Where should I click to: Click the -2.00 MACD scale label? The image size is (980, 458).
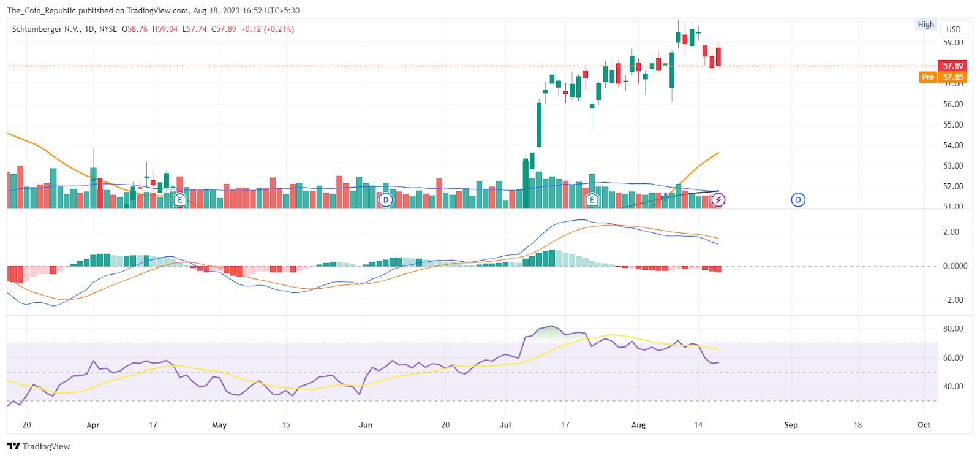953,300
